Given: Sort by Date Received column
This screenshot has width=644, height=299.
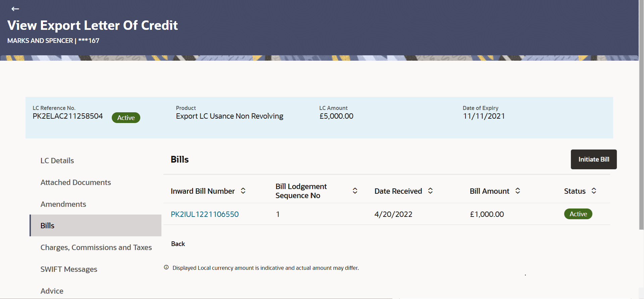Looking at the screenshot, I should tap(430, 191).
